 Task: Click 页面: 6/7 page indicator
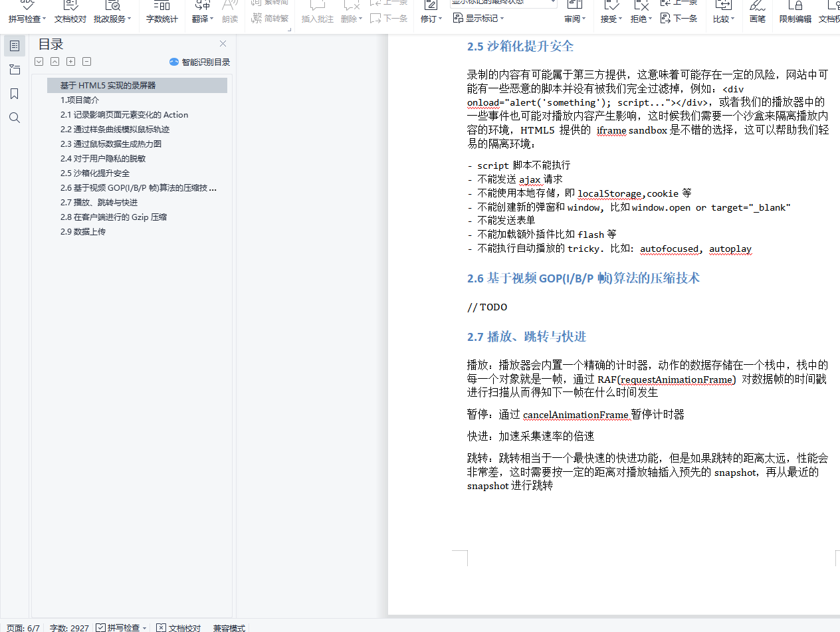22,627
